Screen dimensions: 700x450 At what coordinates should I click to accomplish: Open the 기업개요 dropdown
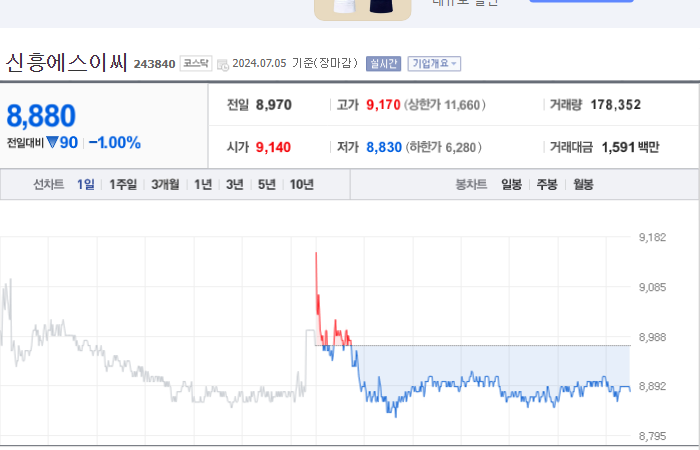[434, 63]
